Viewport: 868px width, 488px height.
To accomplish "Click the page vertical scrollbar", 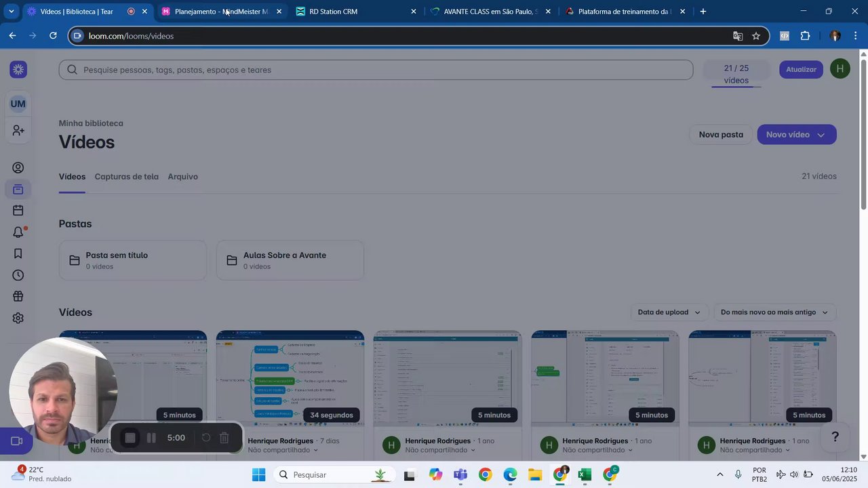I will [x=863, y=136].
